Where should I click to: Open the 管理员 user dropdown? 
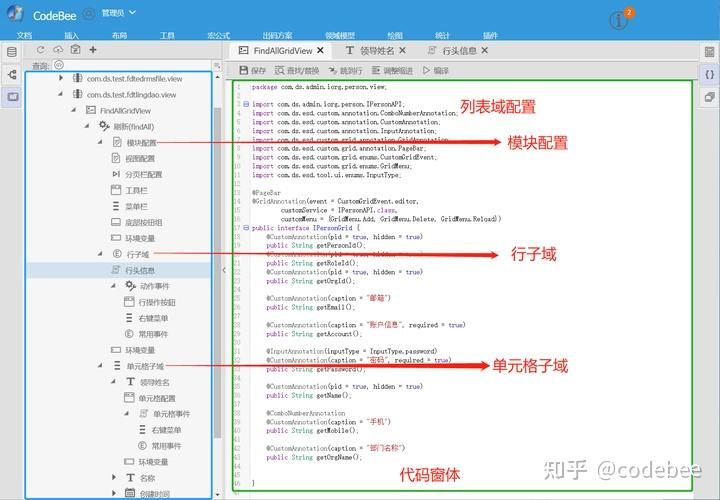[x=119, y=13]
